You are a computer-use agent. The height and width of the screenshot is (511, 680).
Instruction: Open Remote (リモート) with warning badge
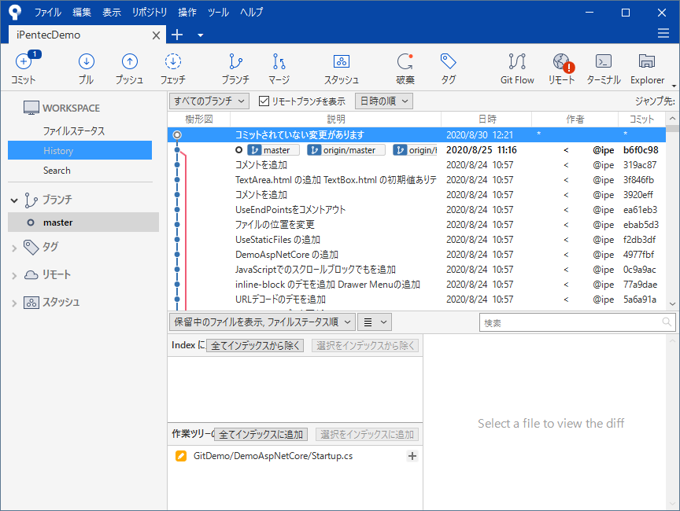tap(561, 68)
